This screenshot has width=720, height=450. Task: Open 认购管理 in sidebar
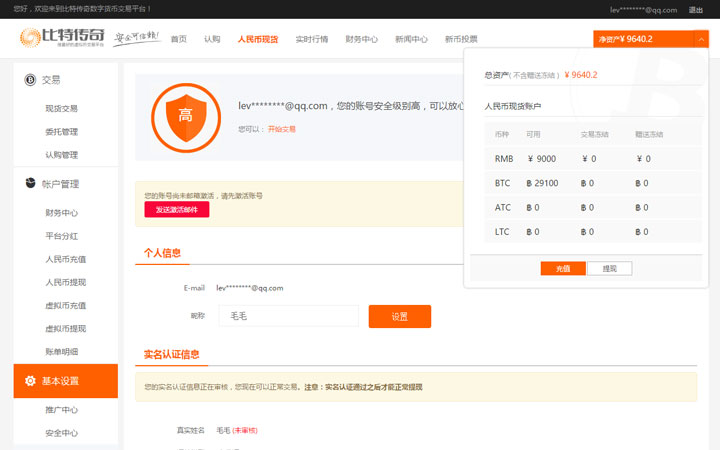click(62, 155)
